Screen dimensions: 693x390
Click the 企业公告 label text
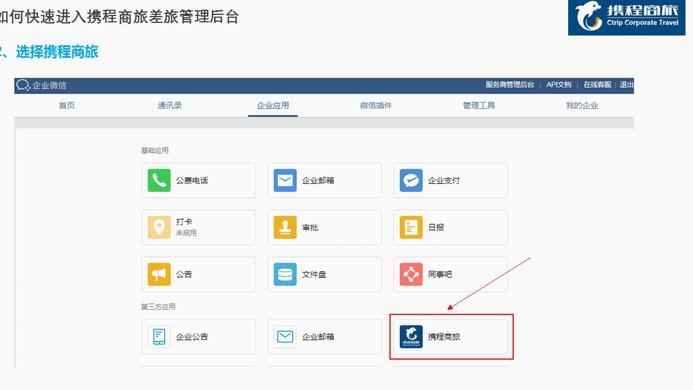(x=192, y=337)
